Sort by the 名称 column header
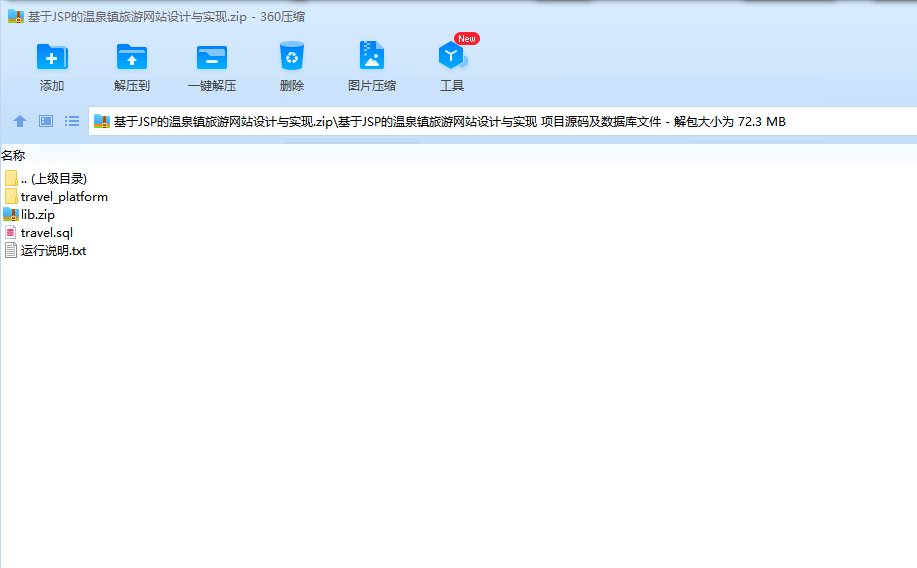The image size is (917, 568). pos(13,156)
